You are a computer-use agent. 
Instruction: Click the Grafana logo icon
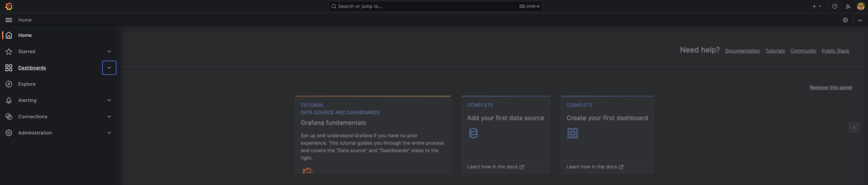click(9, 6)
